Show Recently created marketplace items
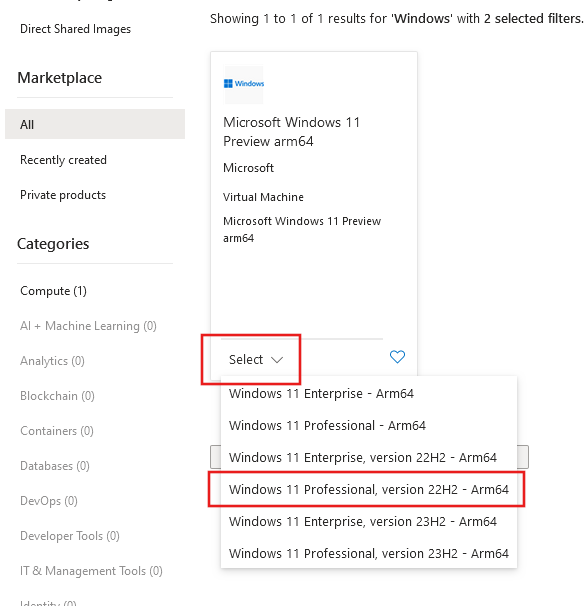 coord(63,160)
